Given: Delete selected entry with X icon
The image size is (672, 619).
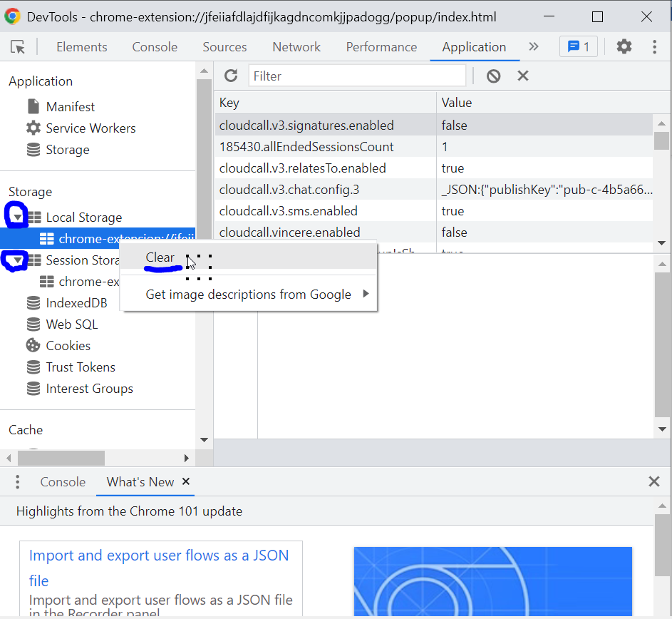Looking at the screenshot, I should 523,76.
